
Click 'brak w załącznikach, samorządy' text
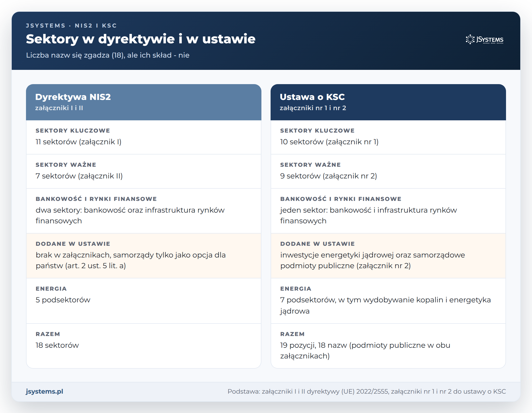coord(95,255)
